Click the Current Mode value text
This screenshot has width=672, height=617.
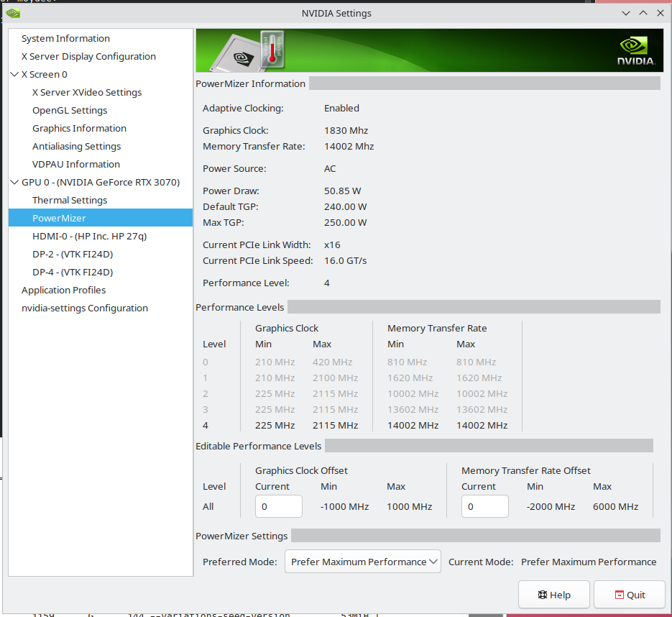tap(589, 562)
